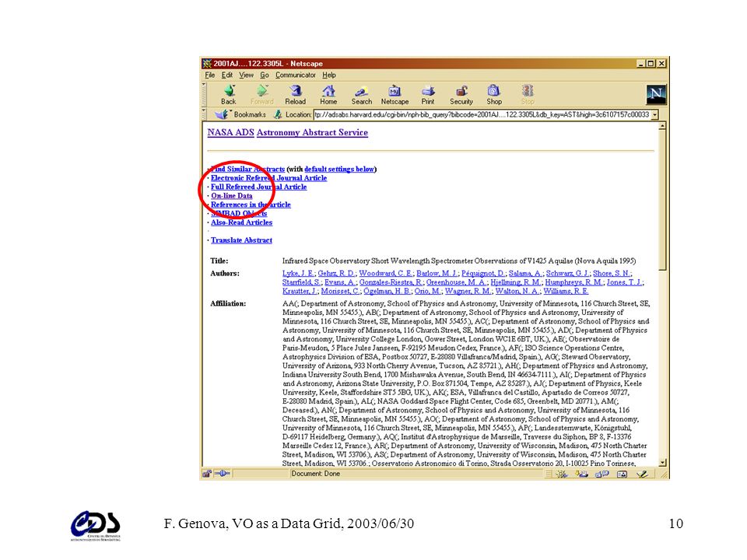Expand the Location URL dropdown arrow
747x560 pixels.
click(655, 115)
